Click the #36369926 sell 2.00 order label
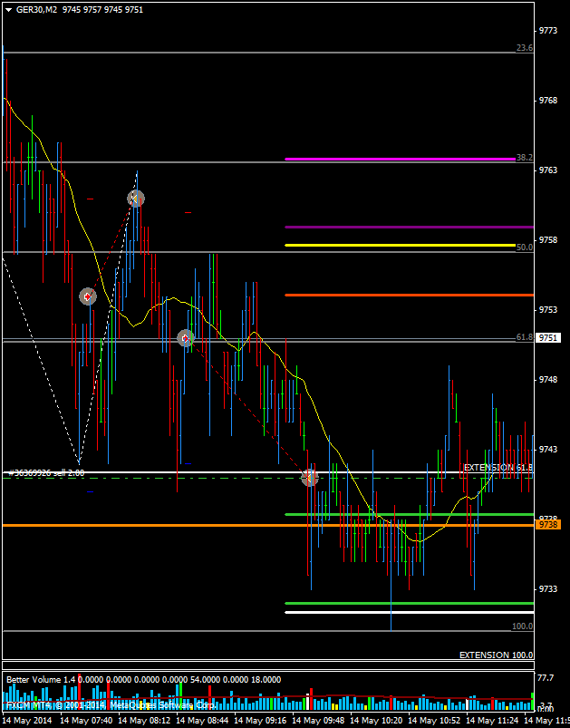The image size is (570, 728). tap(45, 472)
